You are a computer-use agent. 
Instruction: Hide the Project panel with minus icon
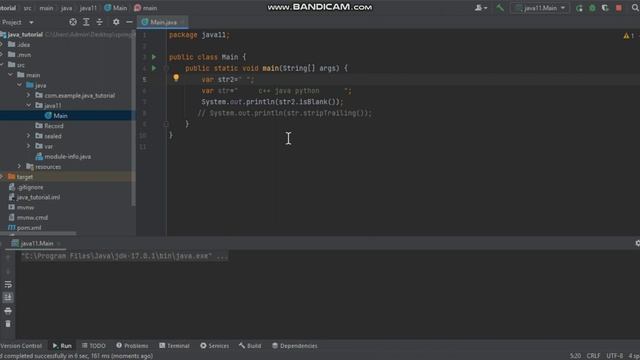[129, 22]
